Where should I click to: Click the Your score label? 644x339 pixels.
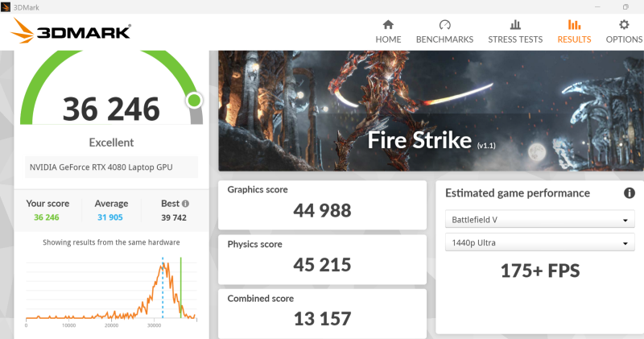[47, 204]
